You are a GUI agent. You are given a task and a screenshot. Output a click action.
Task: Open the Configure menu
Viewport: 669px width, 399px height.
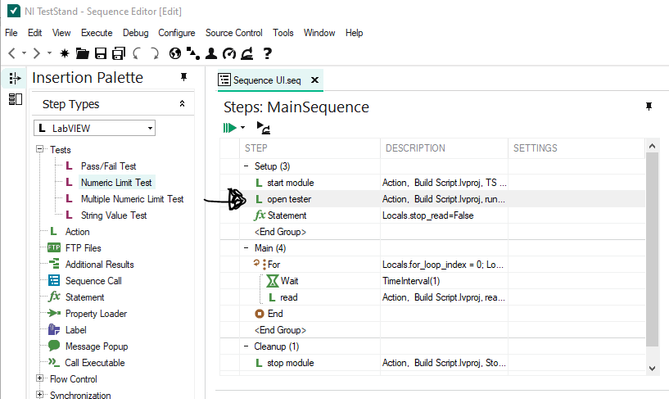[176, 33]
